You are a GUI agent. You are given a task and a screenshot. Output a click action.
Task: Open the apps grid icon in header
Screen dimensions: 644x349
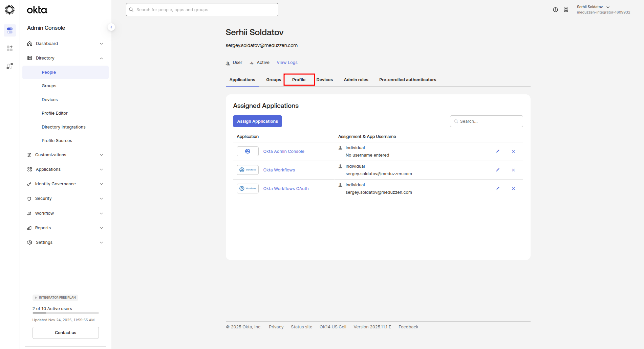(566, 10)
